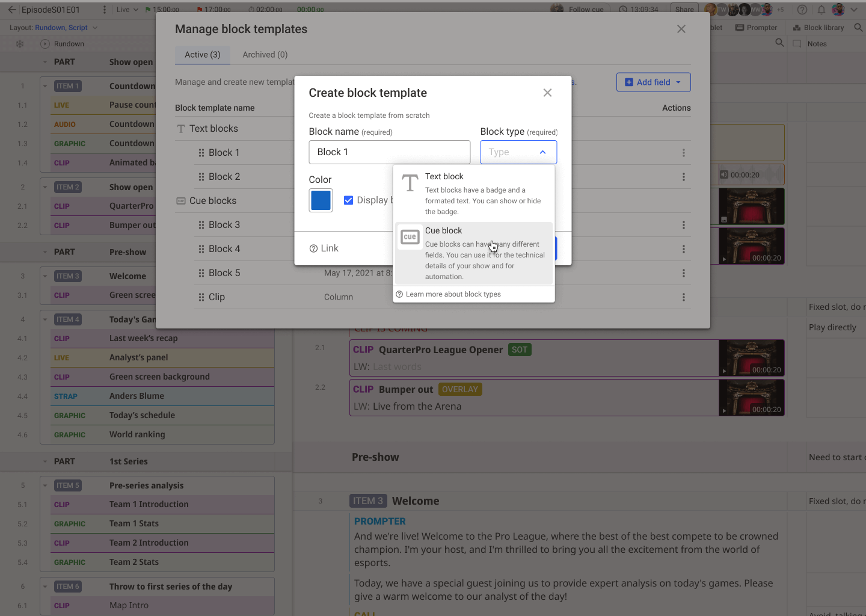Open the Add field dropdown button

(654, 82)
